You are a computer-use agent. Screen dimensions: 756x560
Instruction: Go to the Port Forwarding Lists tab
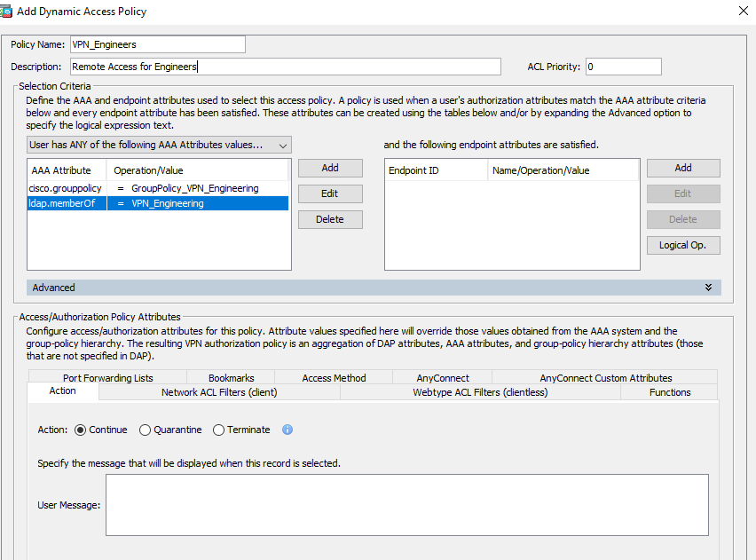point(108,377)
